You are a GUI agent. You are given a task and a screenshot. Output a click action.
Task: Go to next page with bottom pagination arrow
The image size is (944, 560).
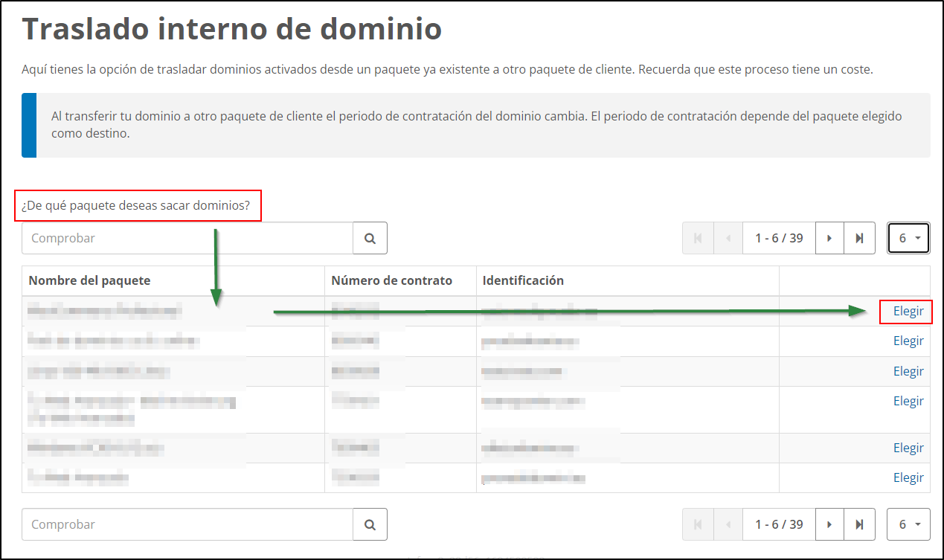pyautogui.click(x=829, y=524)
